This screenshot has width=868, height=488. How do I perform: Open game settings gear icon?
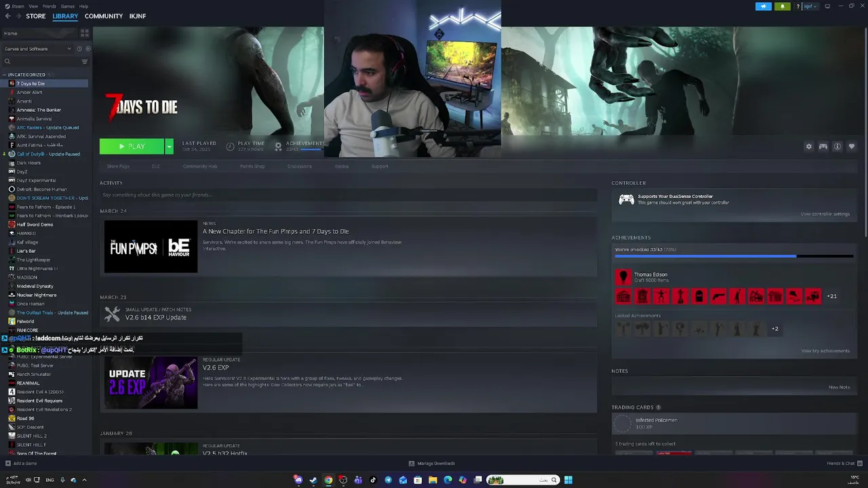pyautogui.click(x=808, y=146)
